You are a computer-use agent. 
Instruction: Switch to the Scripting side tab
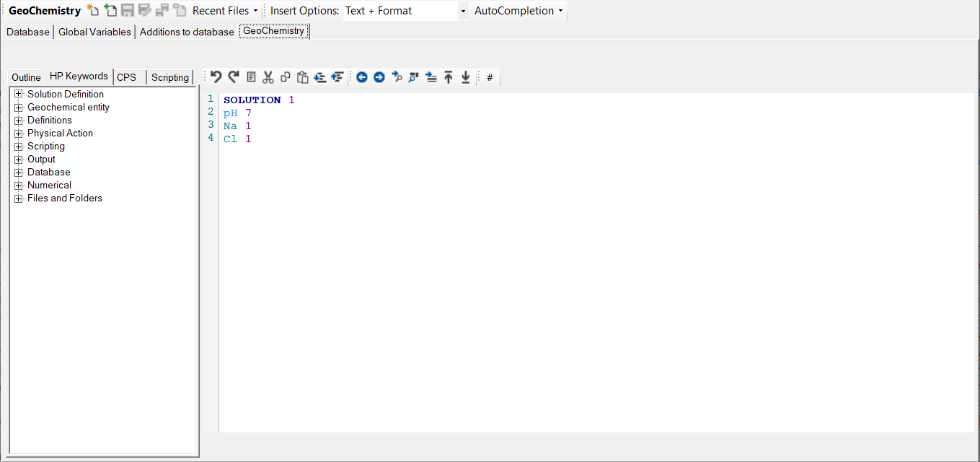[170, 77]
